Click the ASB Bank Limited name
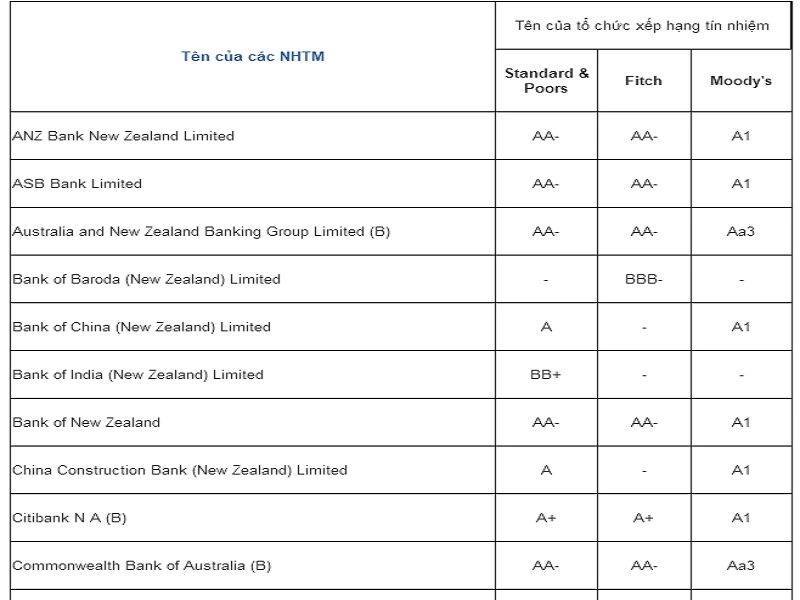 pyautogui.click(x=77, y=184)
